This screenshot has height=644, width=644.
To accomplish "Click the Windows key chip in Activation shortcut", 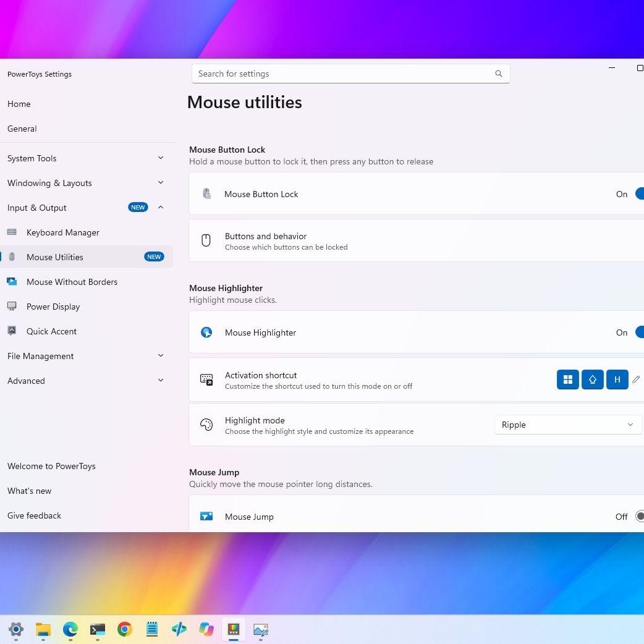I will [x=567, y=379].
